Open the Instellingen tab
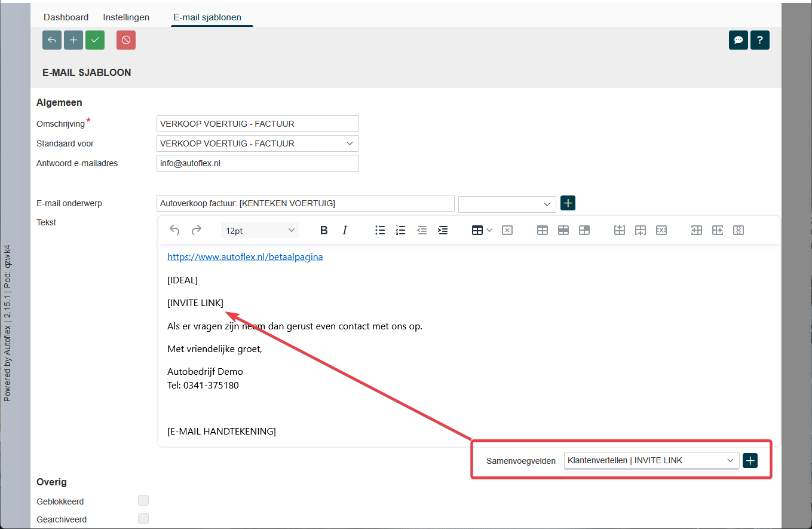Screen dimensions: 812x529 [126, 17]
